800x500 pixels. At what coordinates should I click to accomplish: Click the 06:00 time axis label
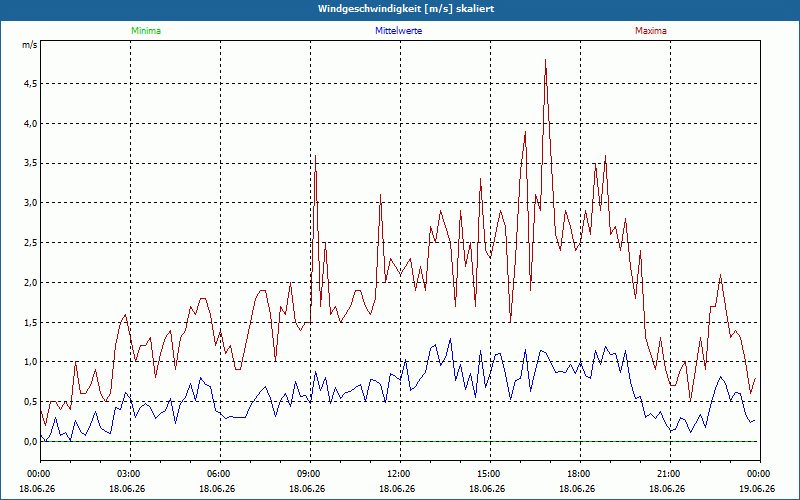click(217, 474)
